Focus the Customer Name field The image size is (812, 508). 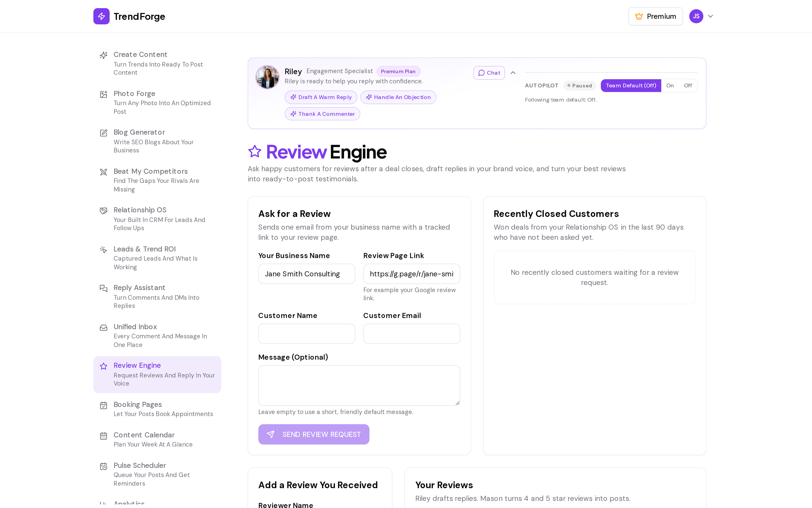(306, 334)
